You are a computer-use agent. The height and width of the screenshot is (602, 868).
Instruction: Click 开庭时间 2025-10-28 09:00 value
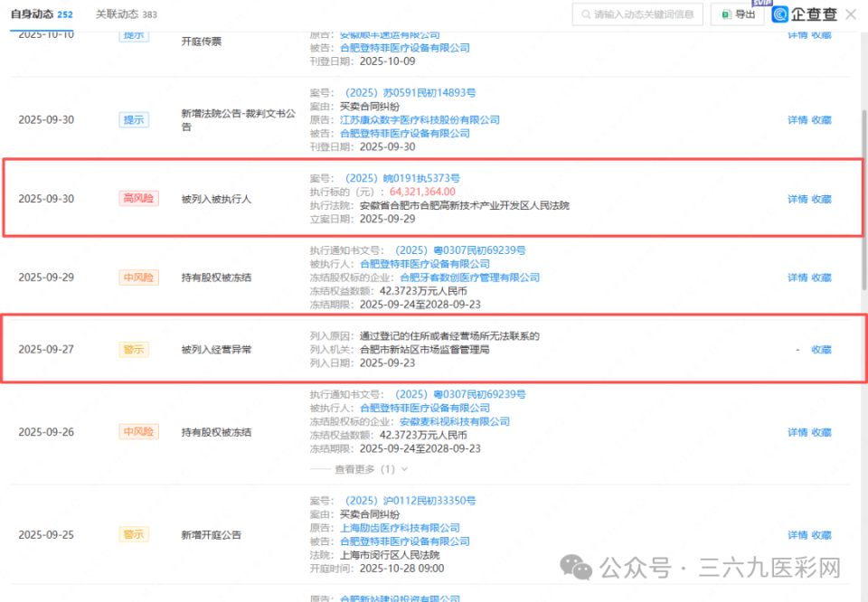pos(401,569)
